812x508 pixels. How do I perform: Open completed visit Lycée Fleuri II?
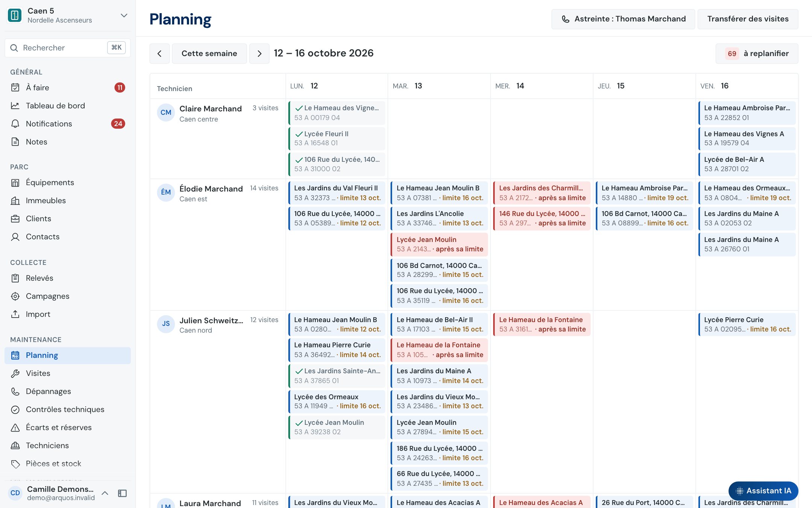pyautogui.click(x=337, y=138)
